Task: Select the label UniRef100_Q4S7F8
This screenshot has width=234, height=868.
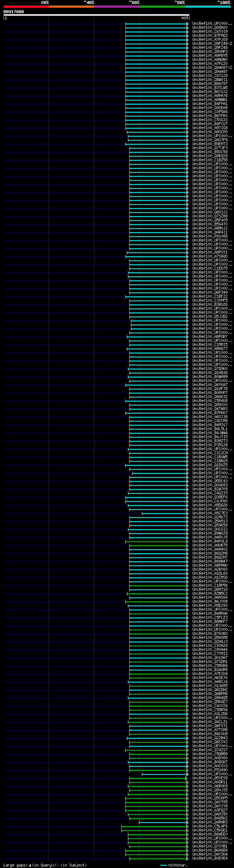Action: tap(210, 140)
